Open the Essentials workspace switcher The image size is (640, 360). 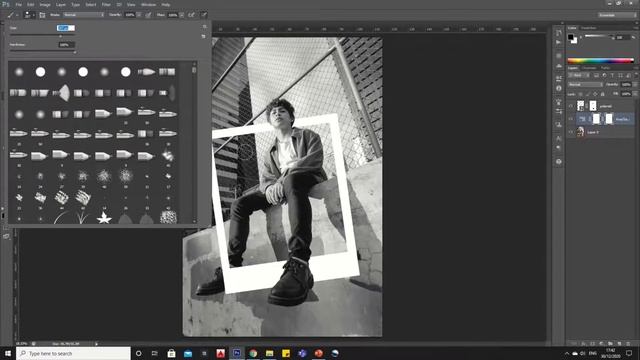coord(617,15)
